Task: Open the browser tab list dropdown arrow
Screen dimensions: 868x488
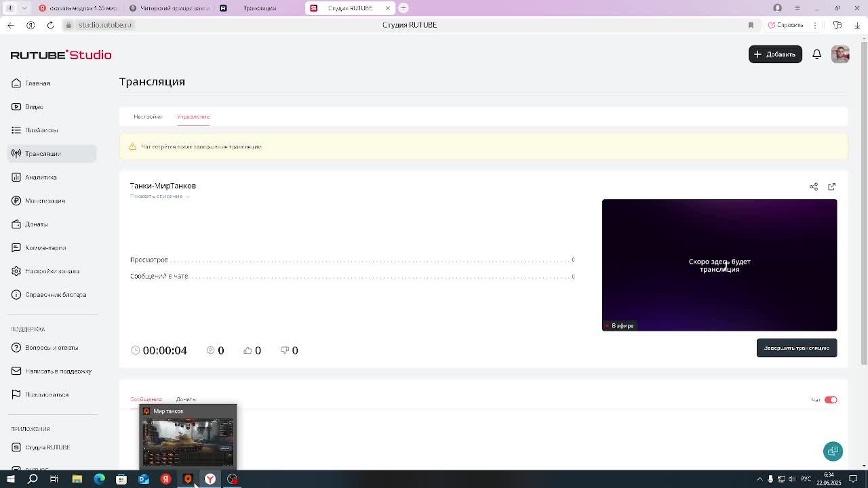Action: [x=24, y=8]
